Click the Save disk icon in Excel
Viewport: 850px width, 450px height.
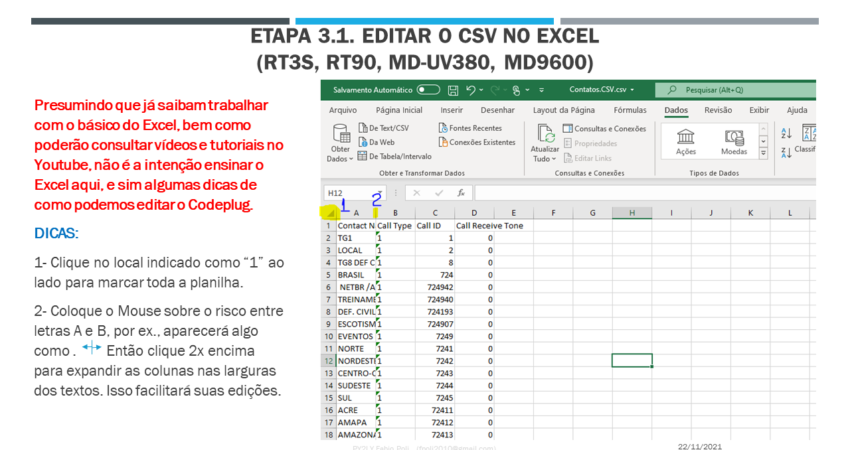(453, 90)
